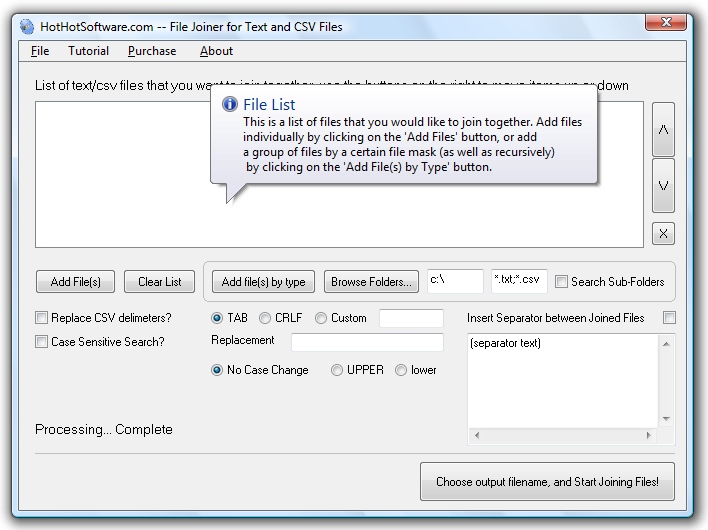This screenshot has width=708, height=530.
Task: Click Browse Folders... button
Action: (371, 282)
